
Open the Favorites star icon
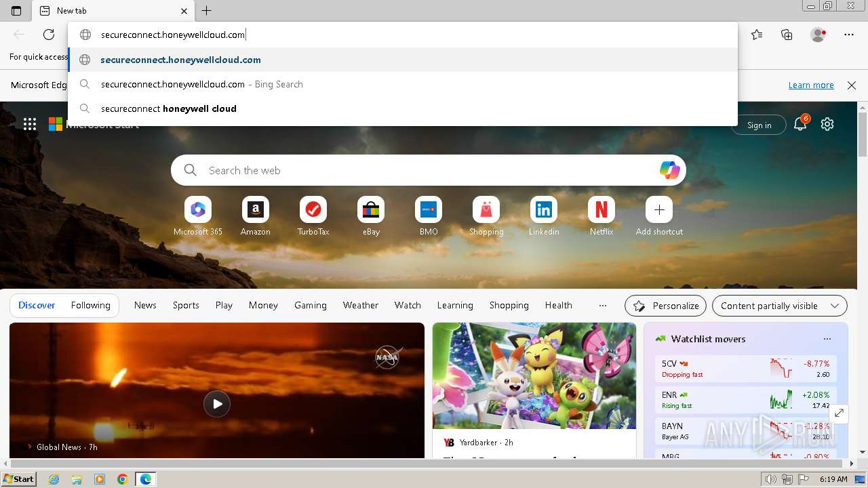(757, 35)
